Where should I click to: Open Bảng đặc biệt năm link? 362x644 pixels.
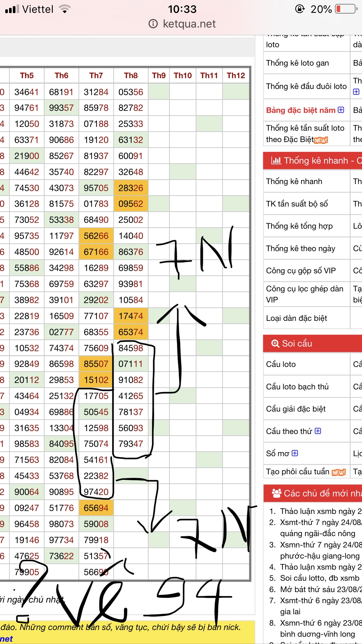301,110
